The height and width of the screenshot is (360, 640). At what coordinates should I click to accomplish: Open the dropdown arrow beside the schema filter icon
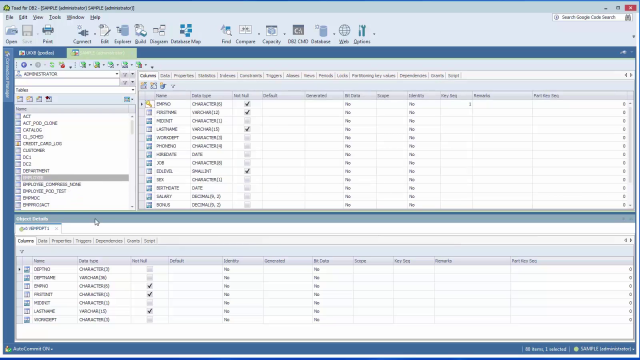[x=133, y=74]
